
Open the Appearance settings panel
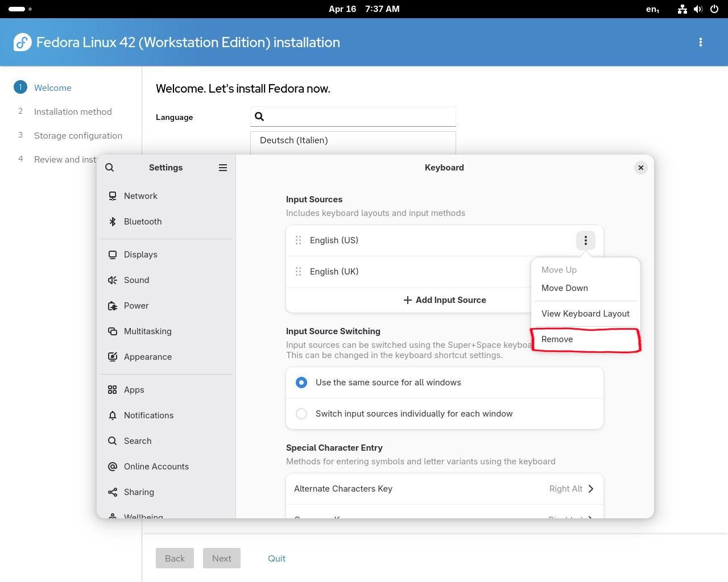[166, 357]
